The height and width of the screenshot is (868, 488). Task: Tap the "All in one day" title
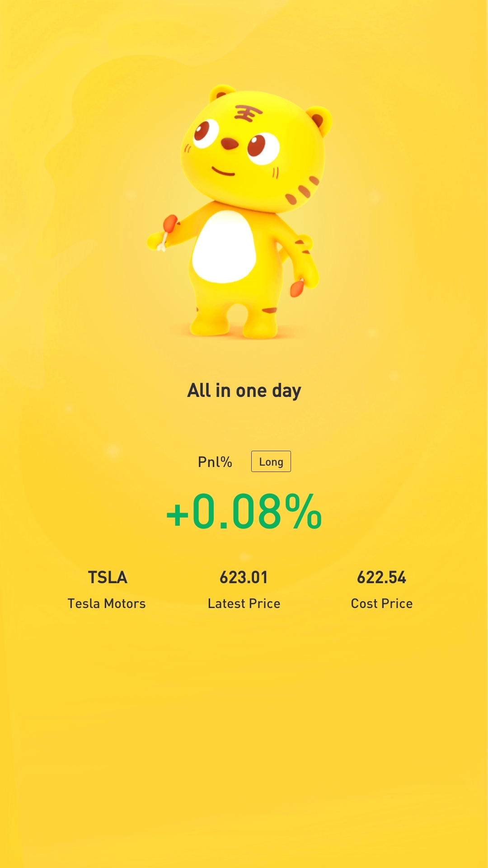coord(244,391)
